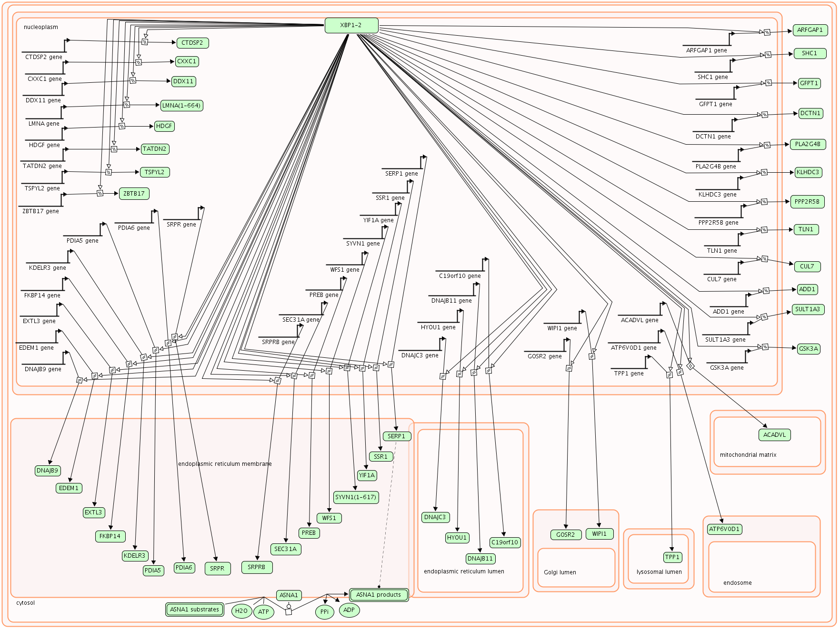The height and width of the screenshot is (630, 840).
Task: Click the process square left of ARFGAP1
Action: 767,32
